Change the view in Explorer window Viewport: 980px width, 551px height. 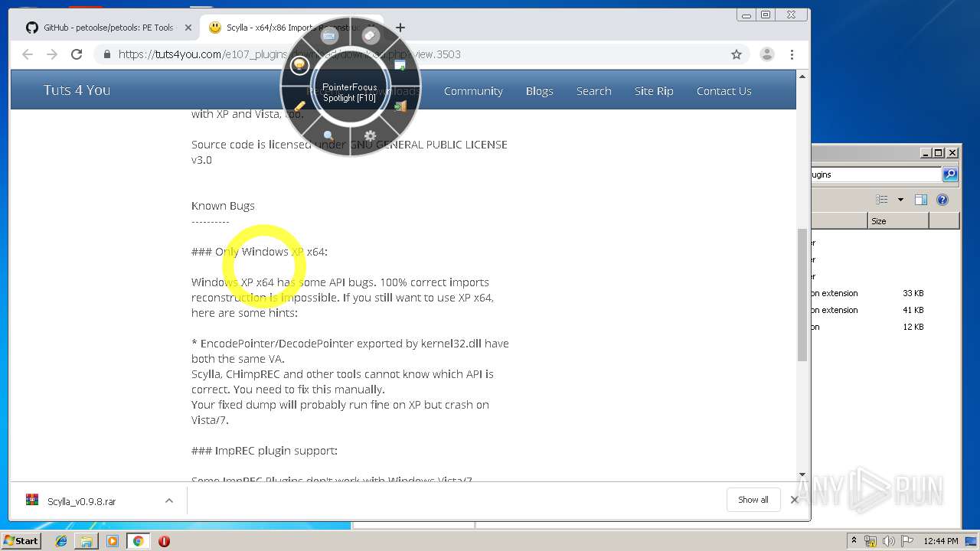(882, 200)
